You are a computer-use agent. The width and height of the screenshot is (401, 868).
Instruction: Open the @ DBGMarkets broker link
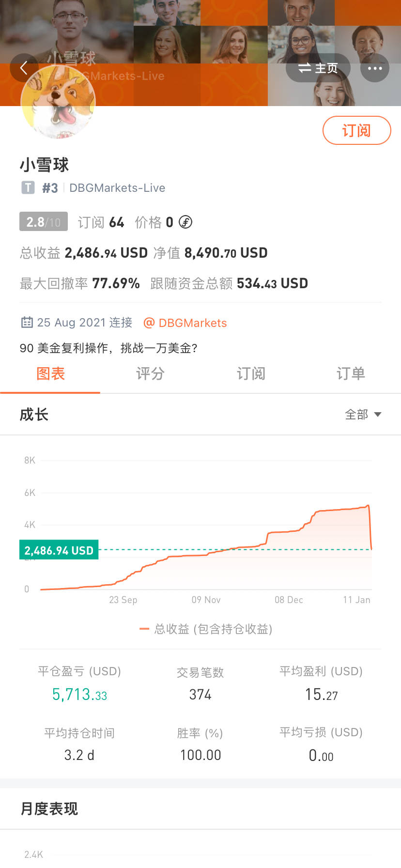tap(185, 323)
